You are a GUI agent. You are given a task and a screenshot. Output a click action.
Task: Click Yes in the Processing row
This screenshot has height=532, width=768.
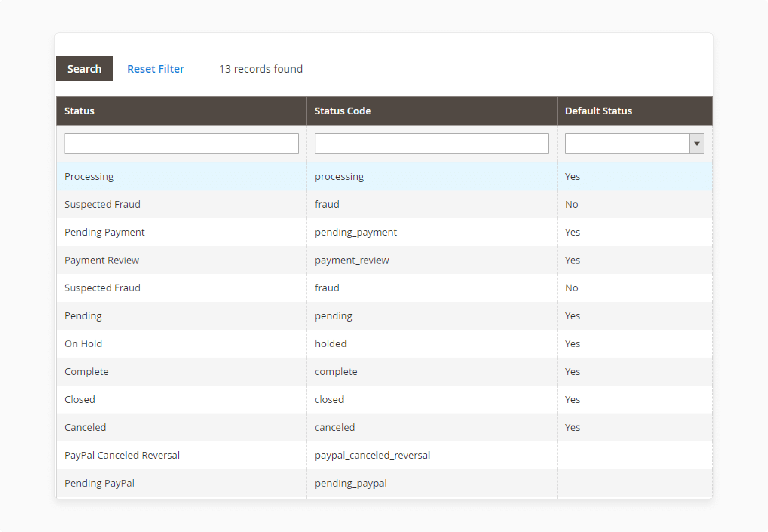(x=572, y=176)
